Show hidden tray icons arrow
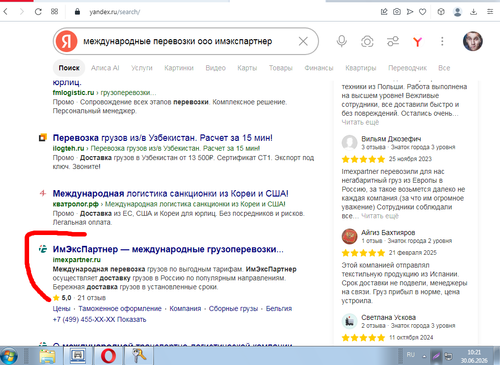The image size is (500, 365). pyautogui.click(x=424, y=356)
